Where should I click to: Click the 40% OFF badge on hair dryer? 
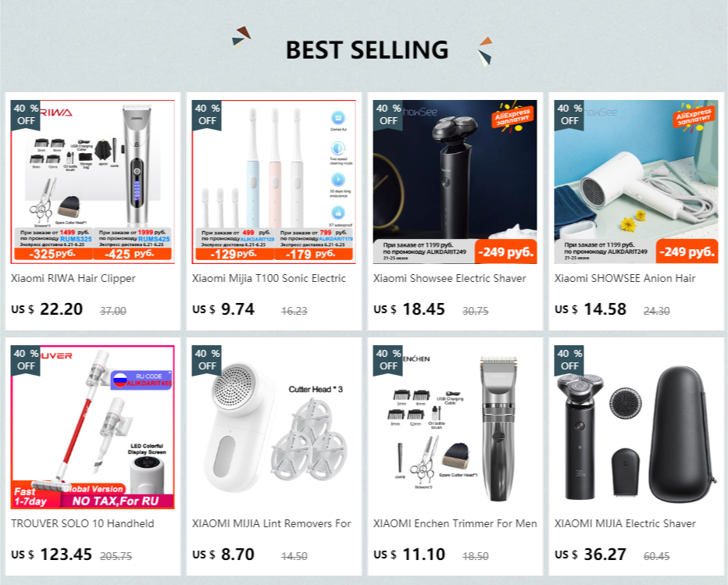coord(569,115)
